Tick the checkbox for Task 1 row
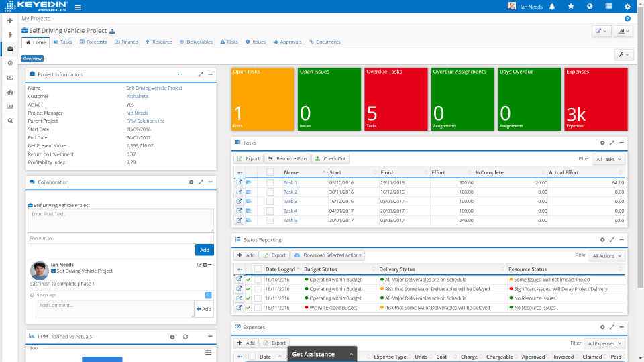The height and width of the screenshot is (362, 644). click(x=270, y=182)
